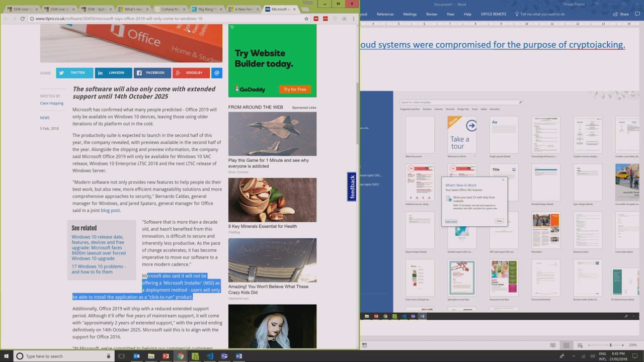Open Task View on taskbar

[121, 356]
